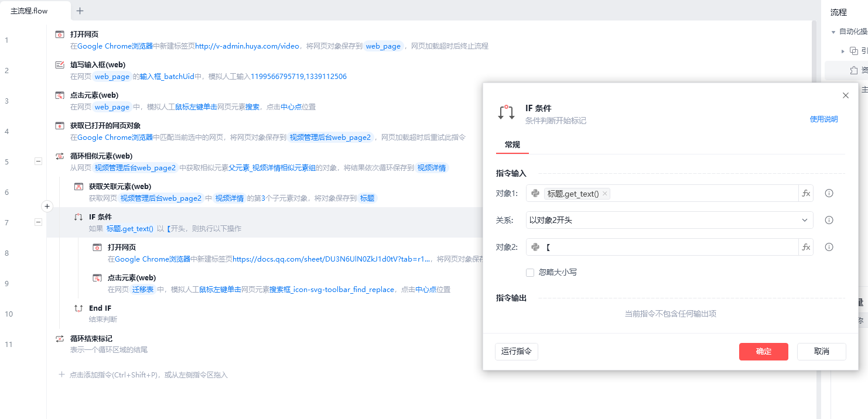Switch to the 主流程.flow tab
Viewport: 868px width, 419px height.
pos(29,11)
